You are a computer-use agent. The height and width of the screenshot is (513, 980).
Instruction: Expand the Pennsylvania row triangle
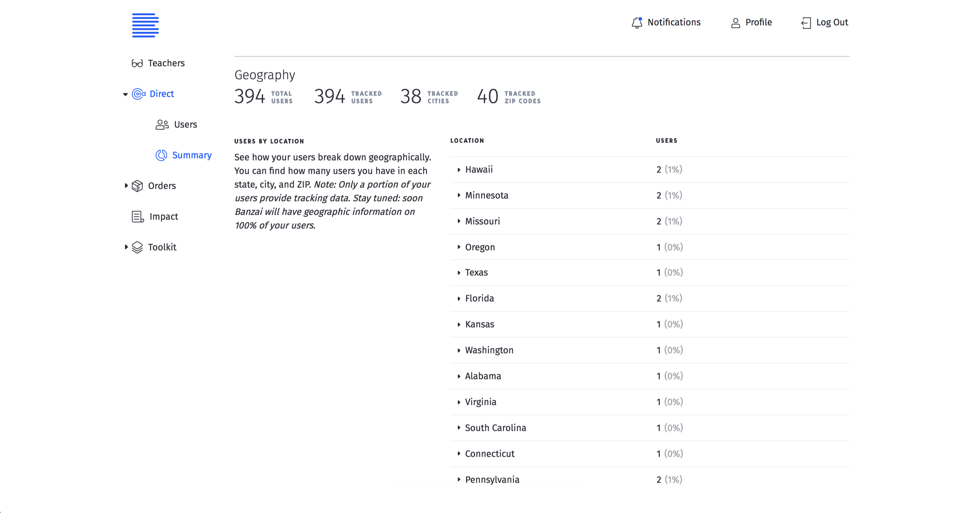459,480
